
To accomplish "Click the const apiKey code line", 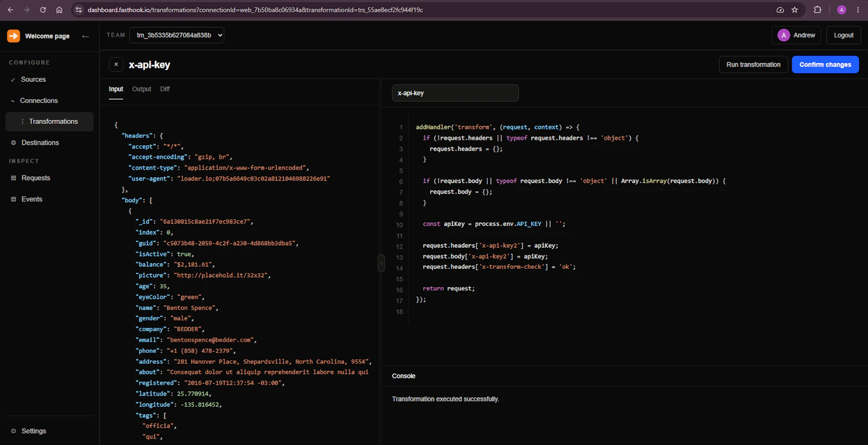I will point(494,224).
